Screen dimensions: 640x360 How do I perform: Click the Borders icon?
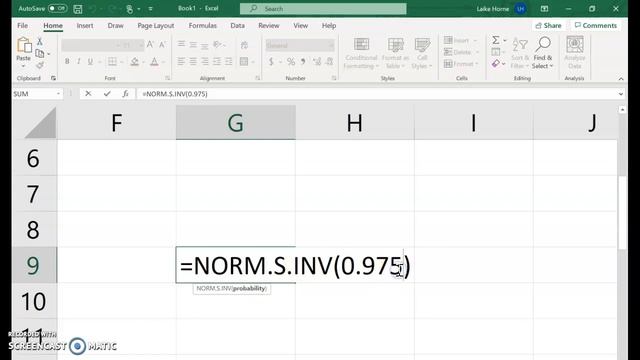(112, 62)
